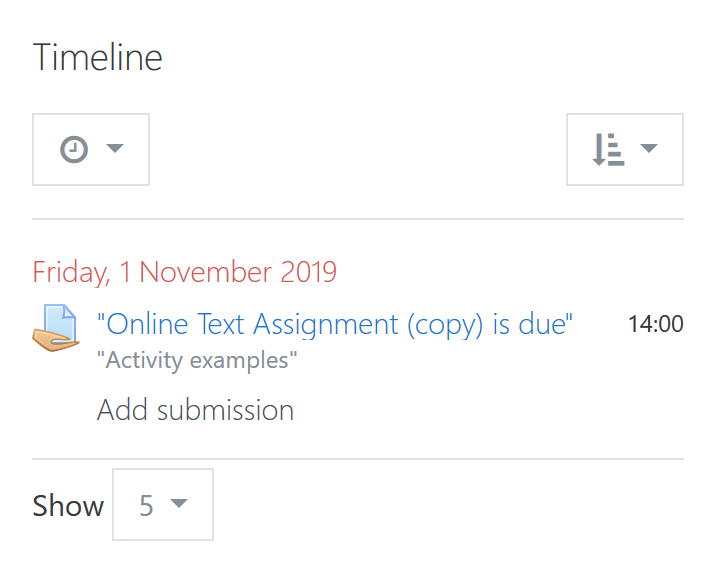Image resolution: width=716 pixels, height=572 pixels.
Task: Click the Show label near pagination
Action: pyautogui.click(x=68, y=506)
